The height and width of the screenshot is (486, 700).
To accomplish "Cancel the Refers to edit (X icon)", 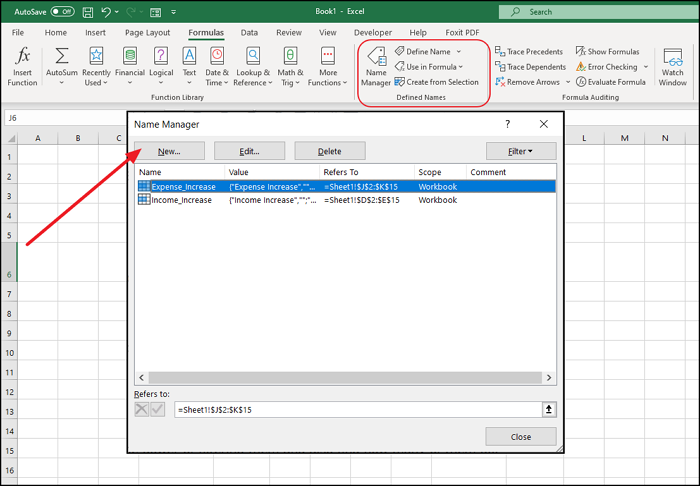I will [142, 409].
